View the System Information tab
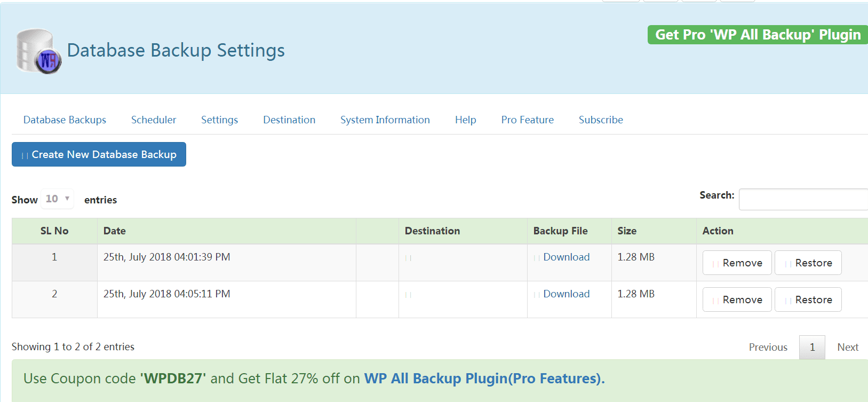 385,120
